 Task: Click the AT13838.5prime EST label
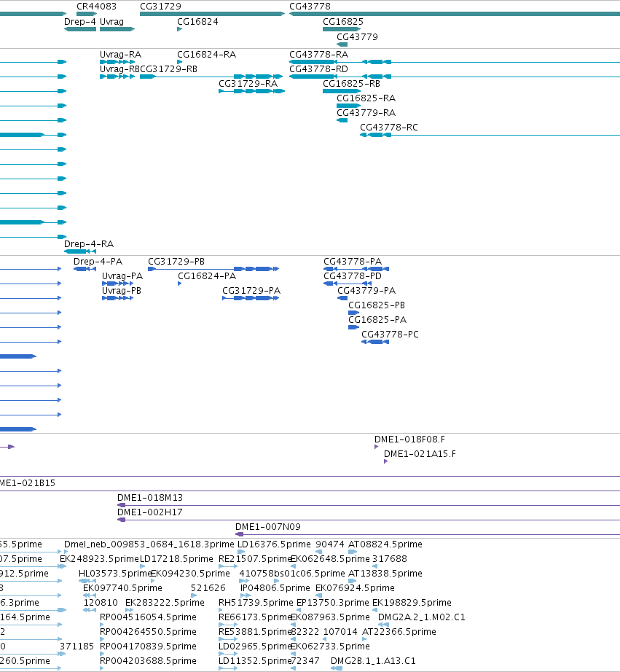coord(385,574)
